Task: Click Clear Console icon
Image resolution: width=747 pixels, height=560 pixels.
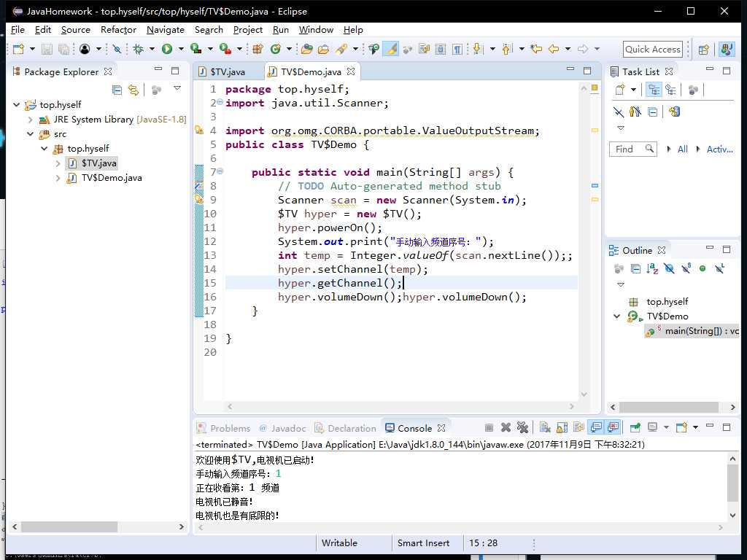Action: 545,427
